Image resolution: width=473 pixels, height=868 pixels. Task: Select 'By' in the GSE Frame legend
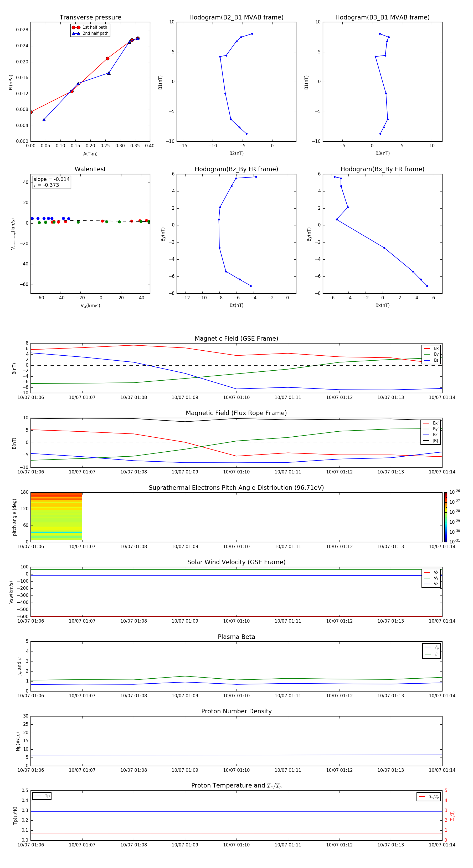point(431,354)
